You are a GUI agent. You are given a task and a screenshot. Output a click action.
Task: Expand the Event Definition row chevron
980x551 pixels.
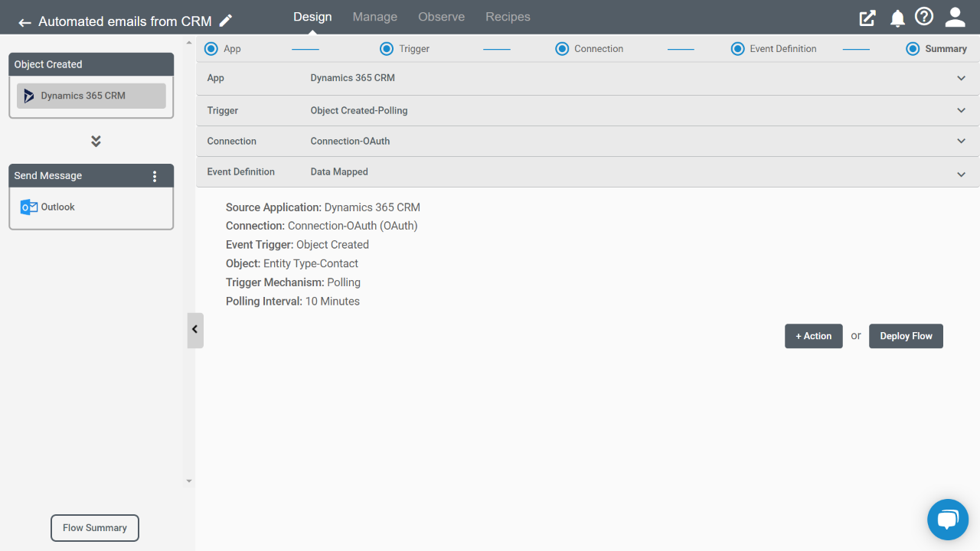[x=962, y=174]
